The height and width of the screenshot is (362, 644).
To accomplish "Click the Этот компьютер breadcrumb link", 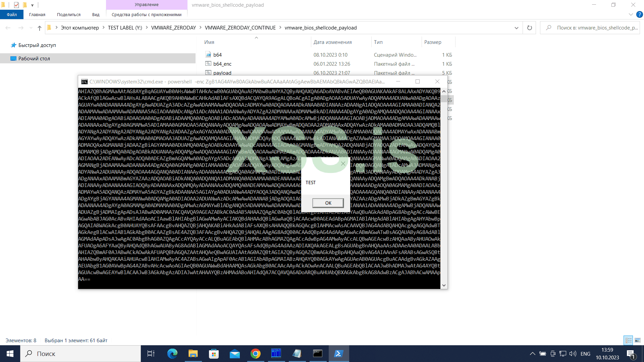I will (x=79, y=27).
